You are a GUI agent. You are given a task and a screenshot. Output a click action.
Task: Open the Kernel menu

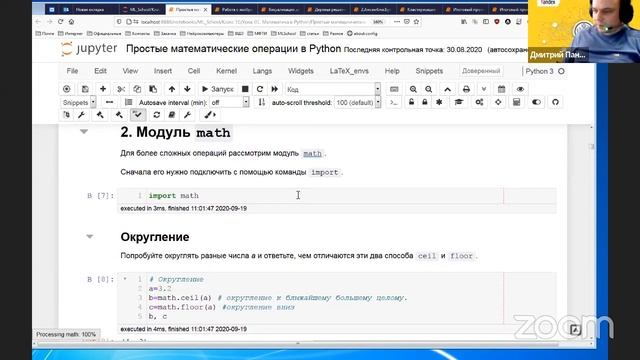tap(227, 71)
